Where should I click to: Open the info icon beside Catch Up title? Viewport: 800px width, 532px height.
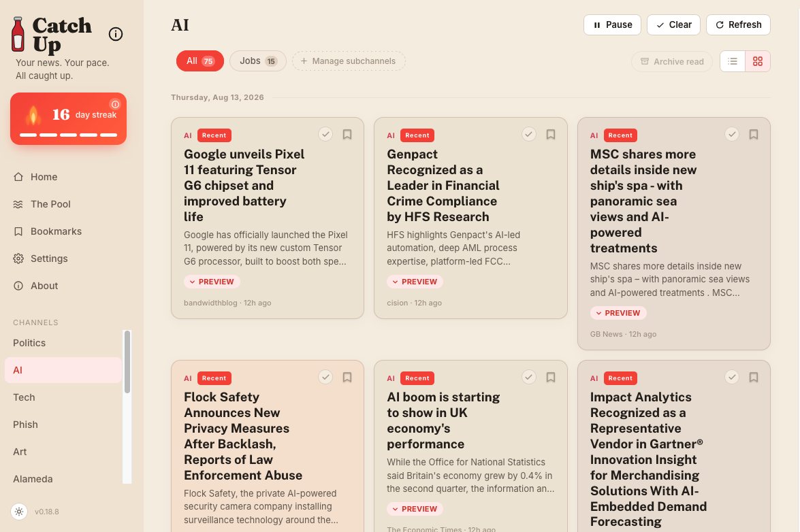click(x=116, y=34)
